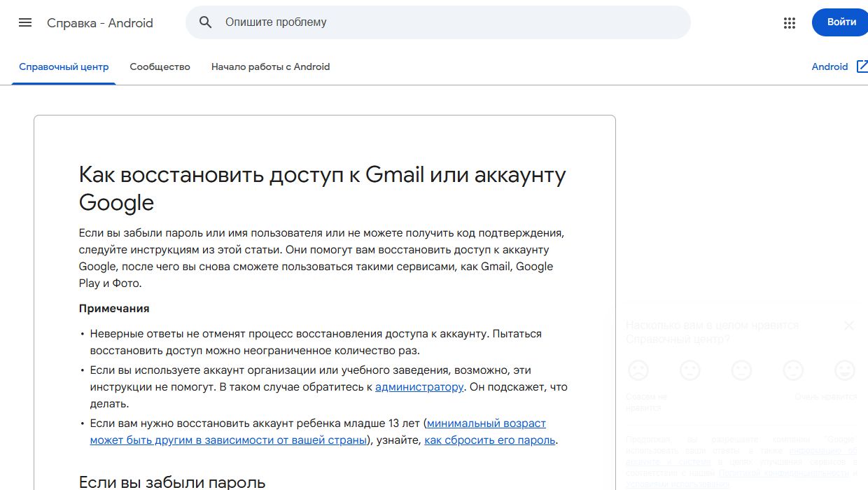Click the magnifier search icon
Viewport: 868px width, 490px height.
205,22
